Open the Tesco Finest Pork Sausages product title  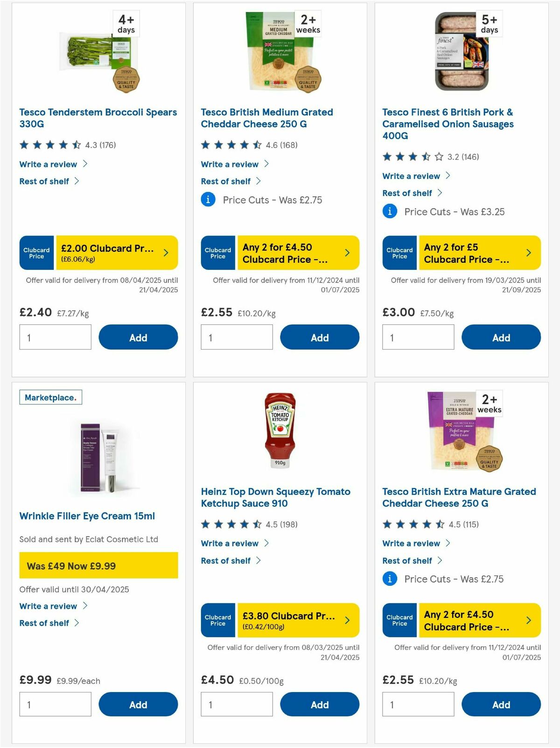point(448,124)
